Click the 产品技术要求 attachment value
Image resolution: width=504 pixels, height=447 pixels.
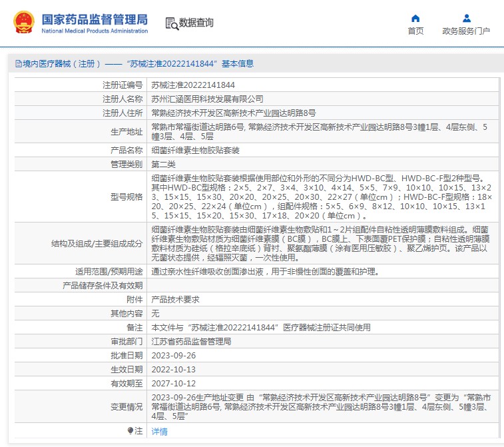(175, 299)
